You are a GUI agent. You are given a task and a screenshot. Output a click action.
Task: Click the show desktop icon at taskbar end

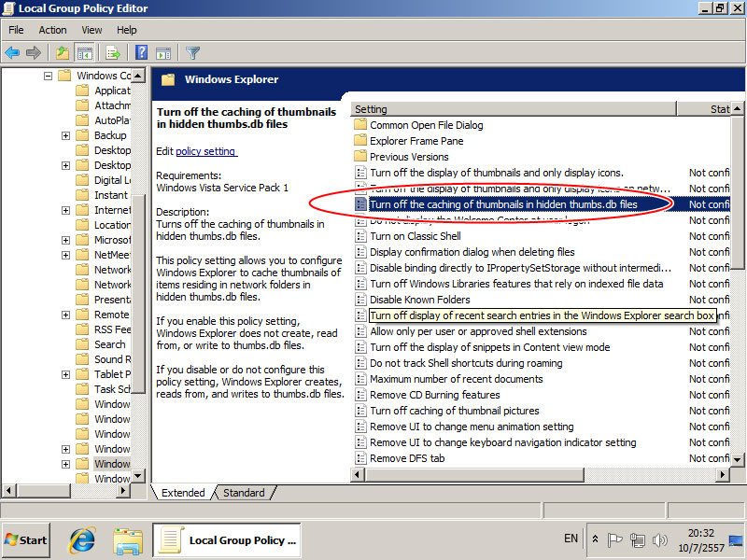[x=737, y=541]
